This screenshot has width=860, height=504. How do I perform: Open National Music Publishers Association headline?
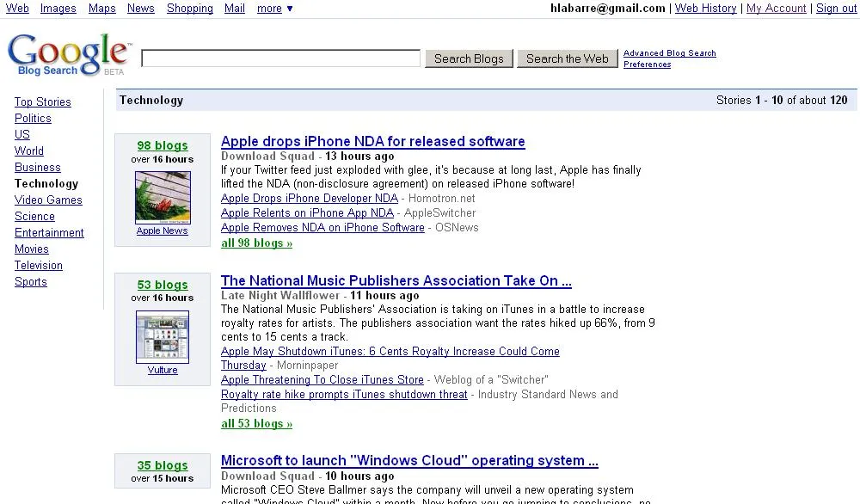[x=396, y=280]
